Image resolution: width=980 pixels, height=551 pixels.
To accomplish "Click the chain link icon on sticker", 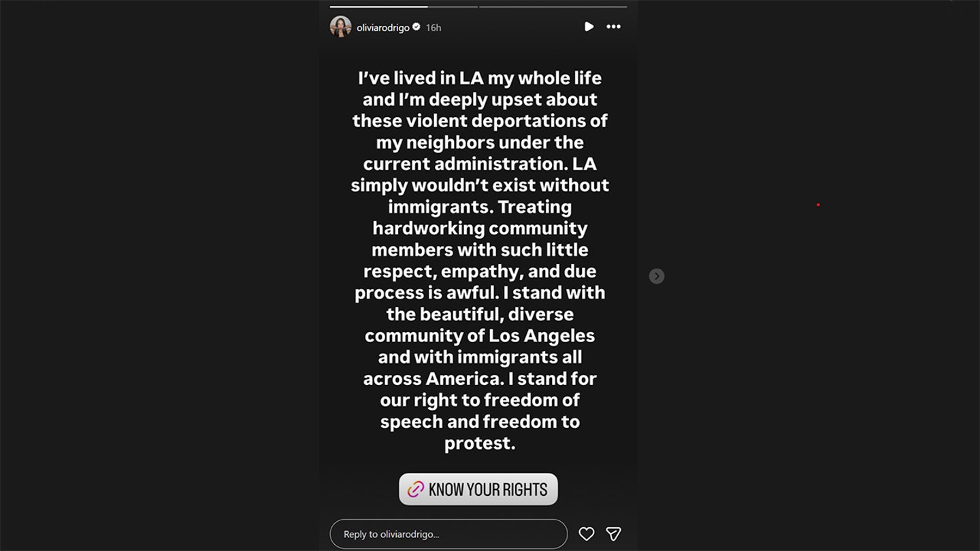I will (415, 489).
